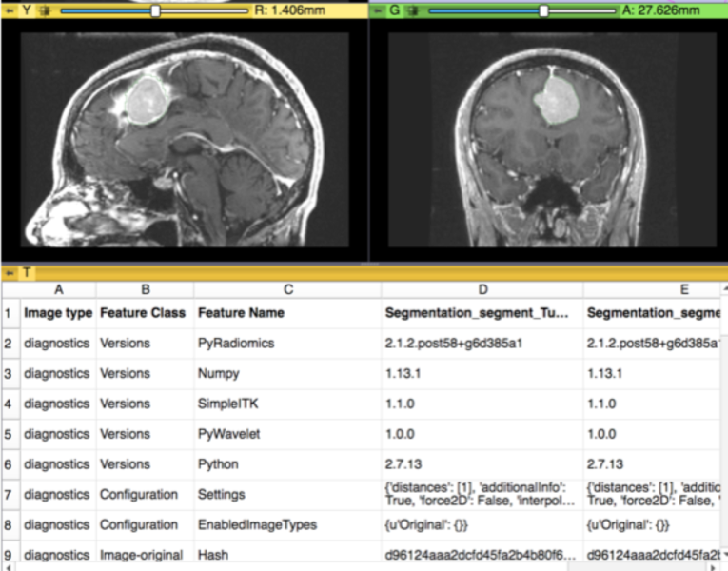Select column A header in table
Image resolution: width=728 pixels, height=571 pixels.
point(58,289)
